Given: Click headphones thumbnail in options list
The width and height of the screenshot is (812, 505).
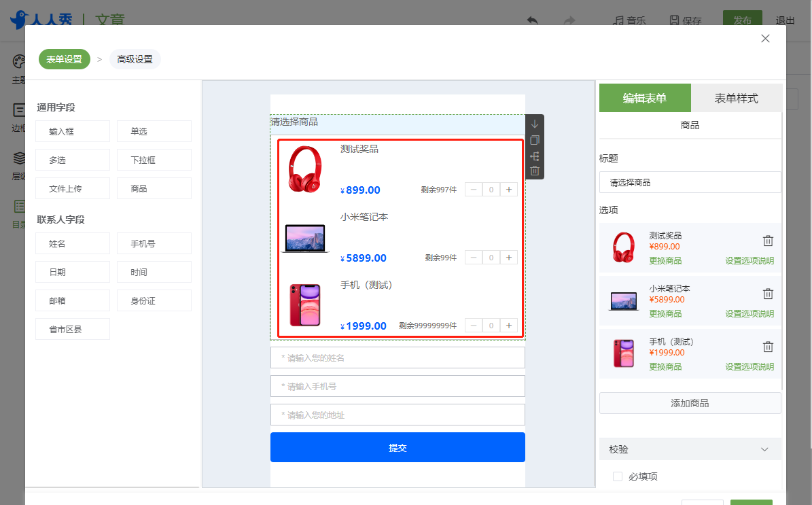Looking at the screenshot, I should coord(624,247).
